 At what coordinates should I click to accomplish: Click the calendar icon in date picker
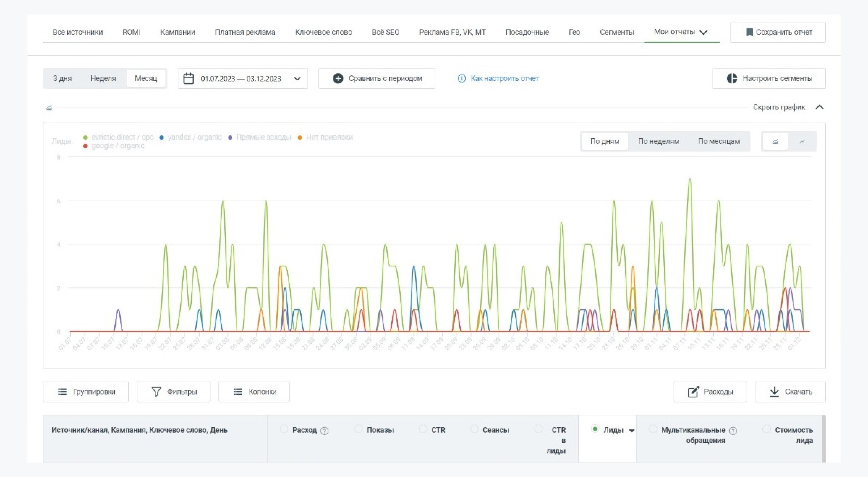tap(188, 79)
